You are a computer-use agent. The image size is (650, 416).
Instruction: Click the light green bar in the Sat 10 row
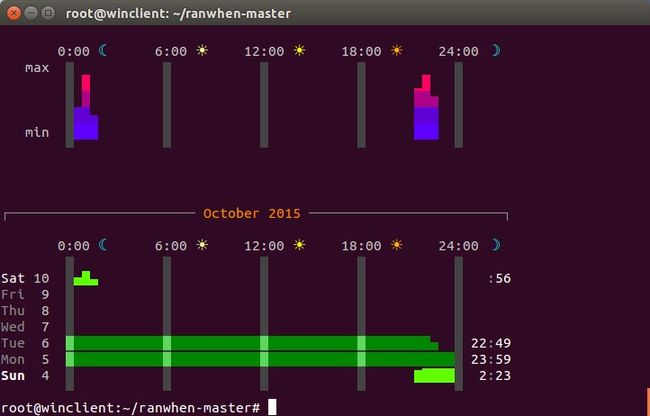[x=86, y=280]
